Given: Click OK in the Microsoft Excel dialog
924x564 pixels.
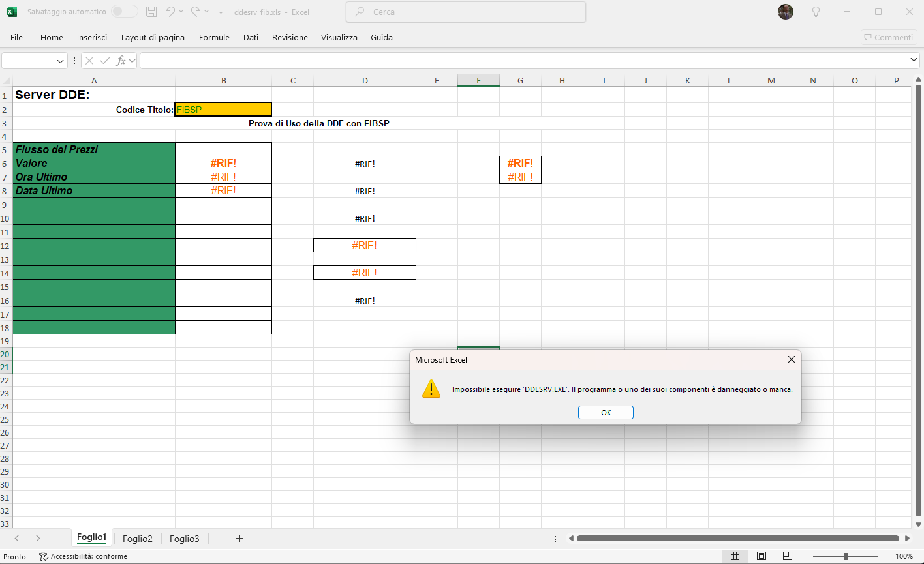Looking at the screenshot, I should (x=606, y=413).
